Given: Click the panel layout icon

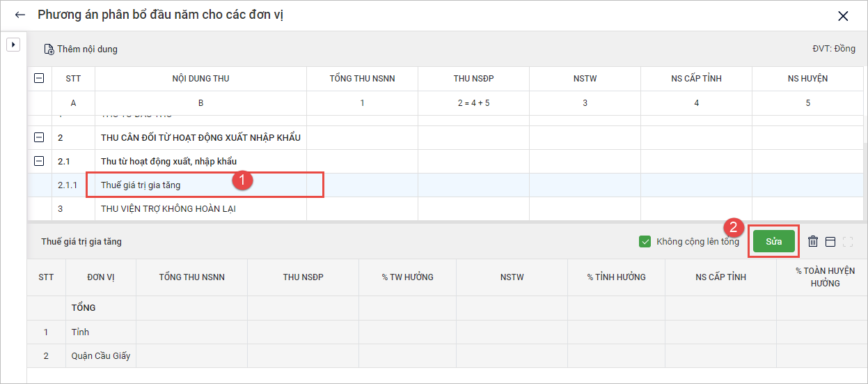Looking at the screenshot, I should point(830,242).
